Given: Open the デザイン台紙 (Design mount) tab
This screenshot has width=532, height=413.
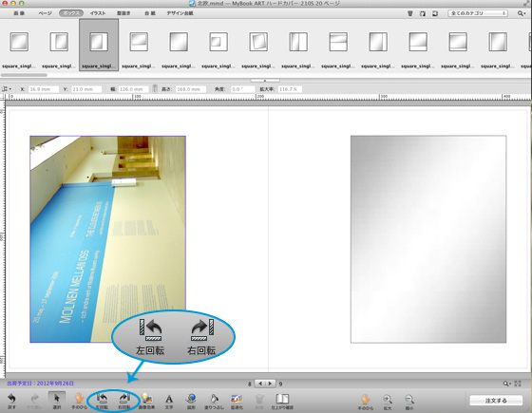Looking at the screenshot, I should click(x=180, y=13).
